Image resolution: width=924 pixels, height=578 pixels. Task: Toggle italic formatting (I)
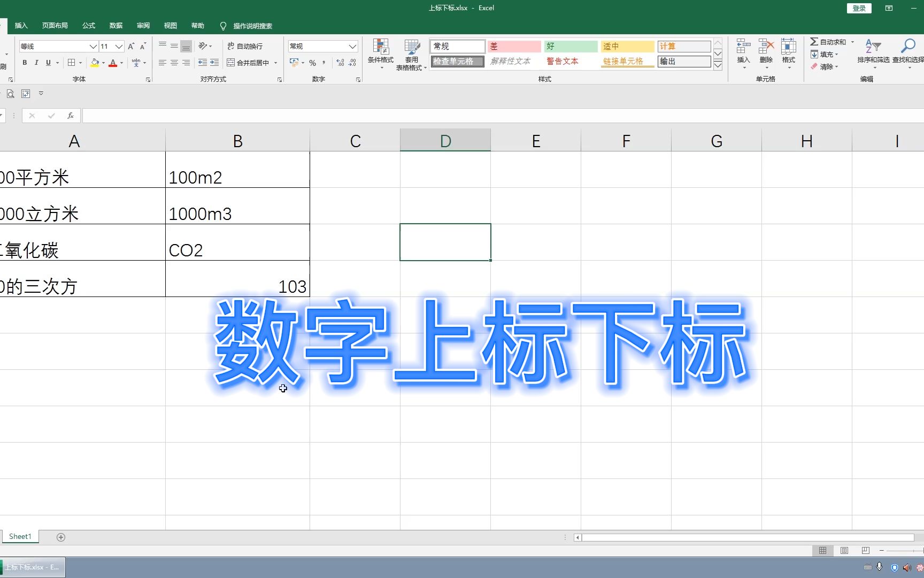tap(36, 63)
